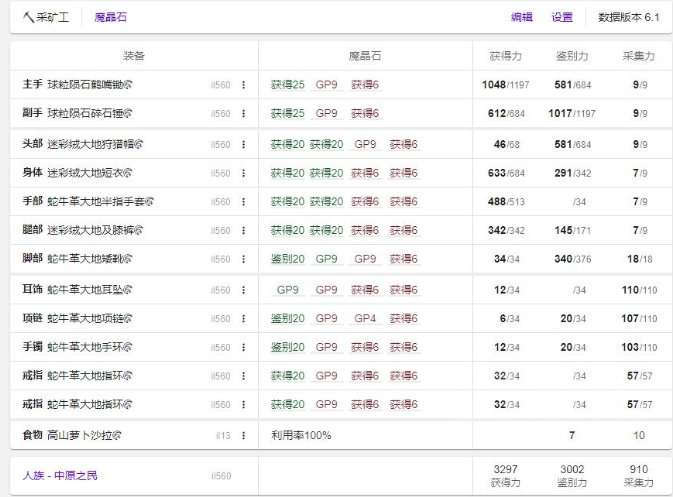The image size is (673, 497).
Task: Click swirl icon after 高山萝卜沙拉
Action: tap(117, 436)
